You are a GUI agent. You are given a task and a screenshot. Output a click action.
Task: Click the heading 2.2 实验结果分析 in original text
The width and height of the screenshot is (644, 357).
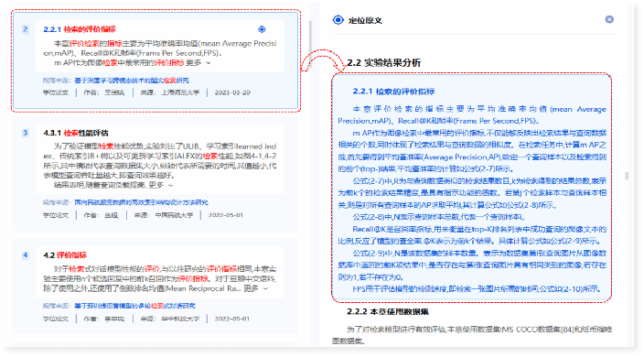click(x=384, y=63)
